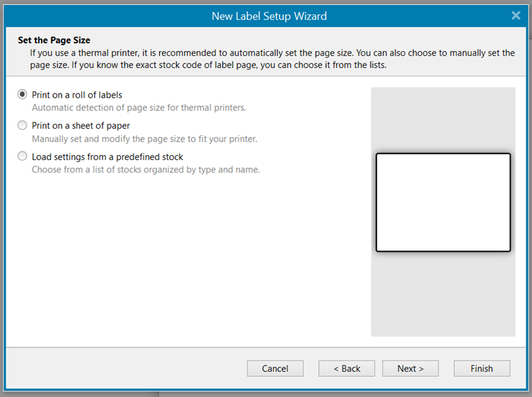Image resolution: width=532 pixels, height=397 pixels.
Task: Click the 'Manually set and modify the page size' description
Action: pyautogui.click(x=144, y=139)
